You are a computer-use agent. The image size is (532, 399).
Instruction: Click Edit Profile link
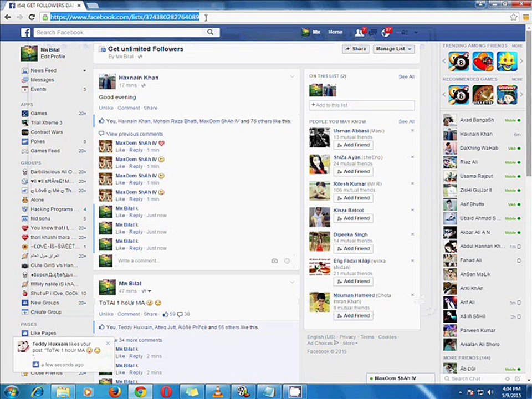click(x=53, y=57)
